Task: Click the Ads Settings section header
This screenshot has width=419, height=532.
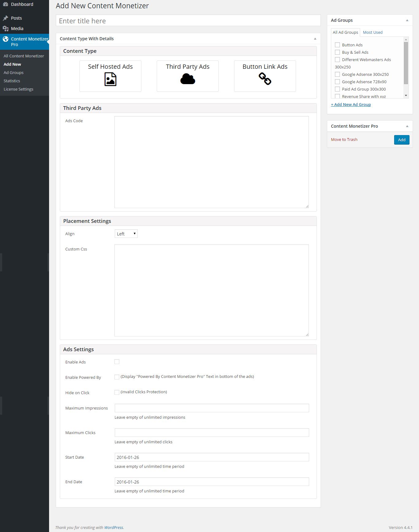Action: [x=188, y=349]
